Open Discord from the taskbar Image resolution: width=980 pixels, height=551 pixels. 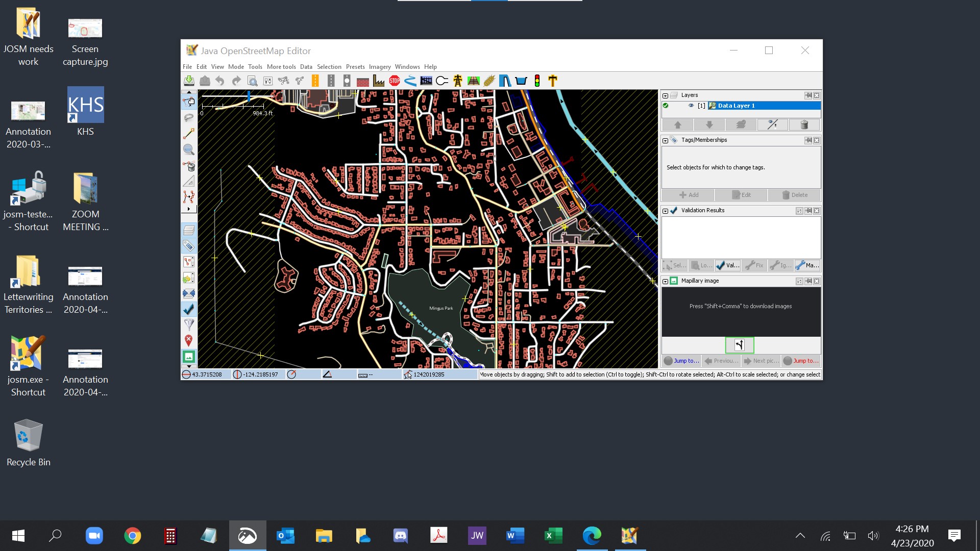tap(401, 536)
